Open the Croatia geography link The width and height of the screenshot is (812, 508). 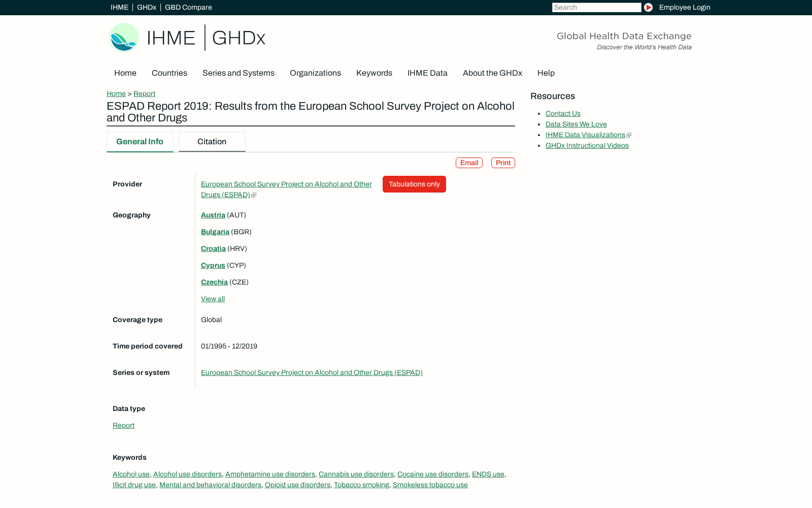coord(213,249)
